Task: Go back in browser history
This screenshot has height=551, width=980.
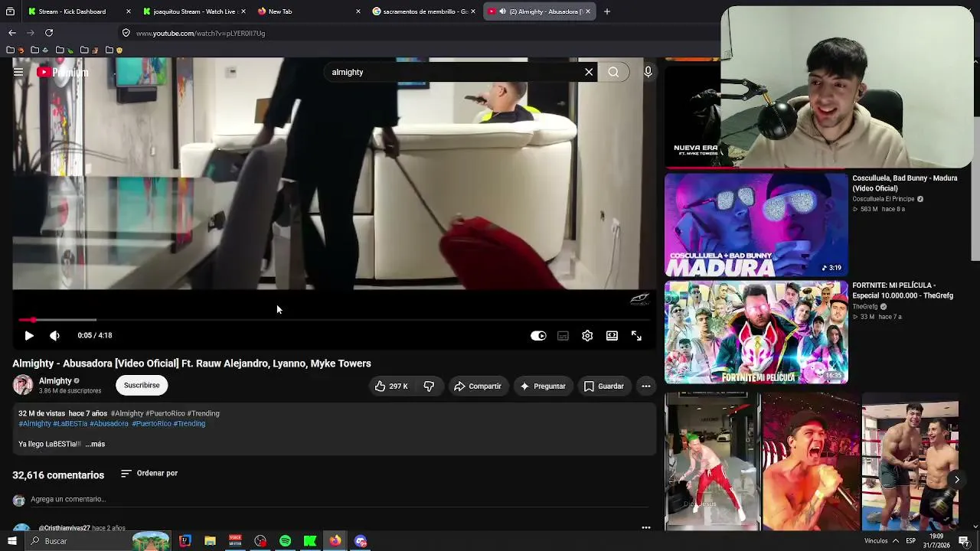Action: click(x=12, y=33)
